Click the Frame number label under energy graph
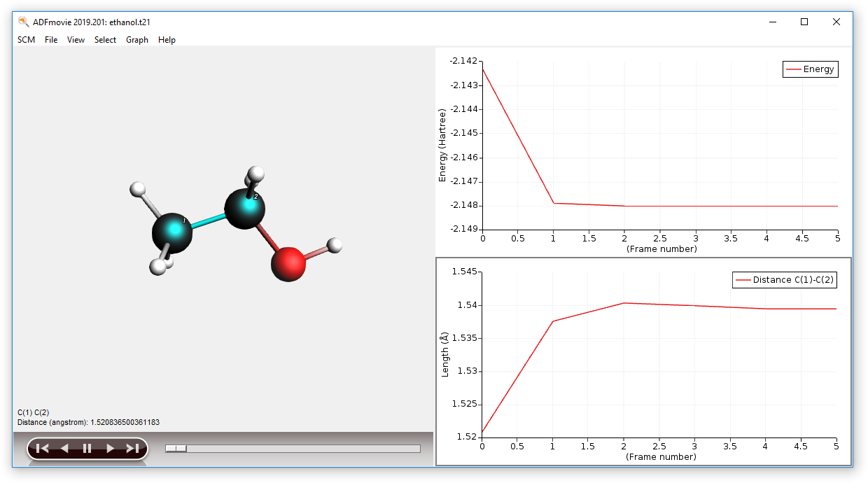This screenshot has width=868, height=483. (661, 248)
